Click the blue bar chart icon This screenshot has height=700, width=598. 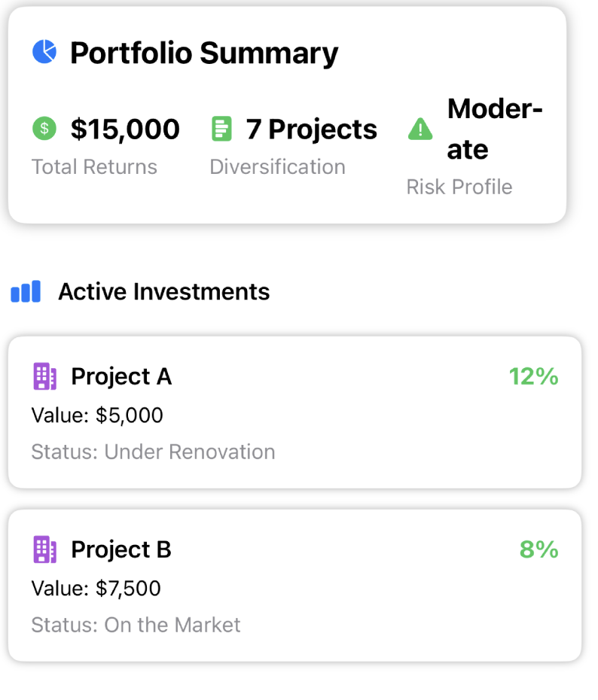(26, 291)
